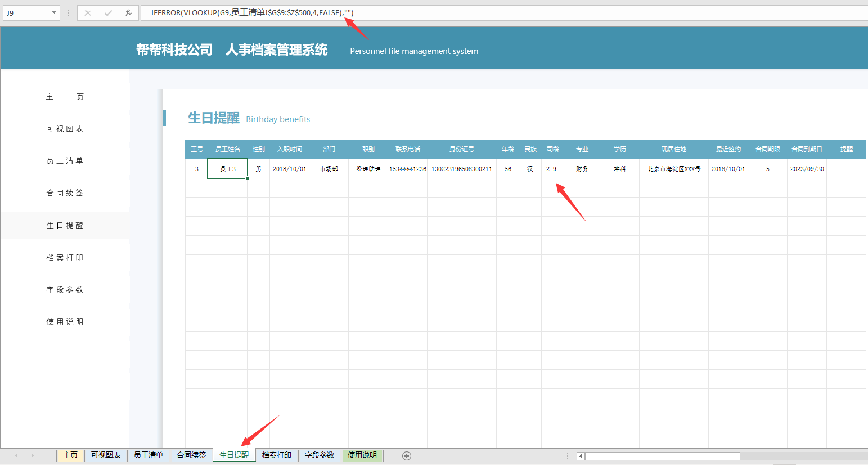The height and width of the screenshot is (465, 868).
Task: Open 员工清单 in the left sidebar
Action: click(65, 161)
